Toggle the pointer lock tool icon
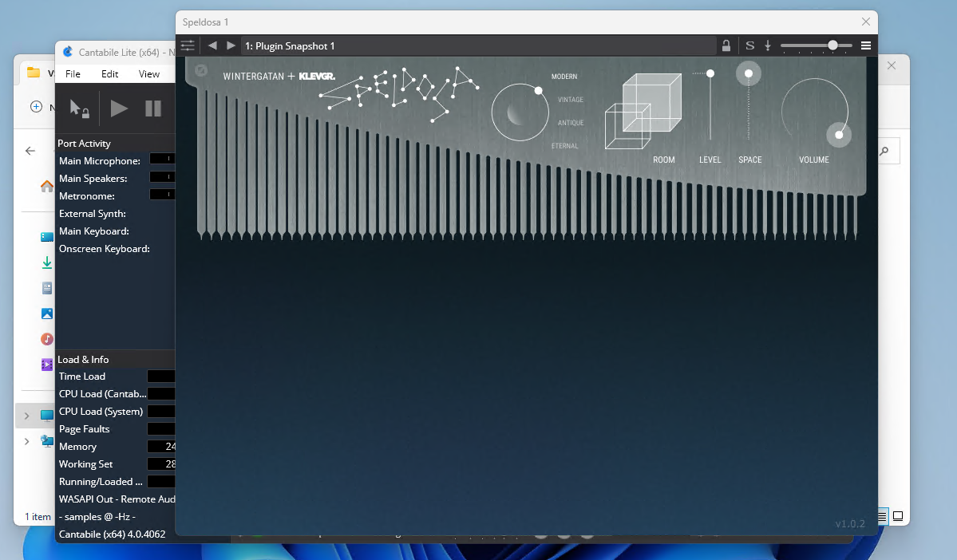Image resolution: width=957 pixels, height=560 pixels. pos(79,108)
